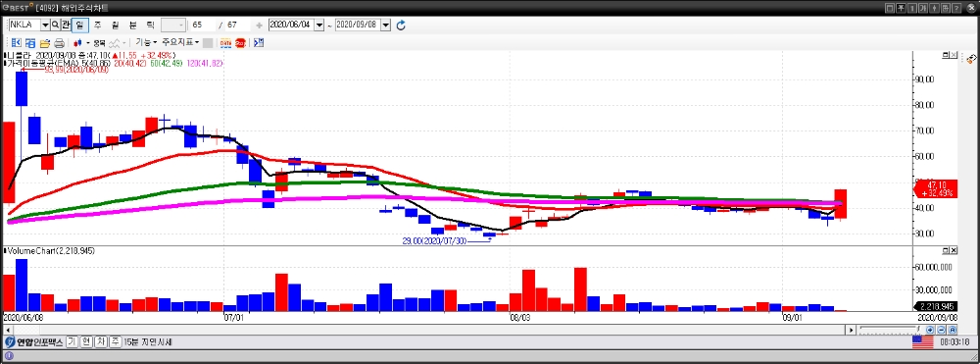Screen dimensions: 980x364
Task: Click the open folder icon
Action: click(x=44, y=43)
